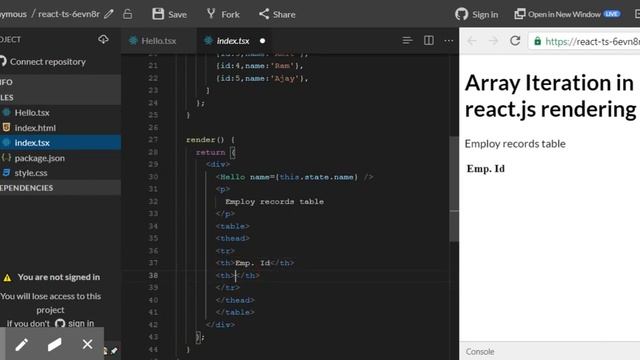Viewport: 640px width, 360px height.
Task: Open package.json file
Action: pos(39,158)
